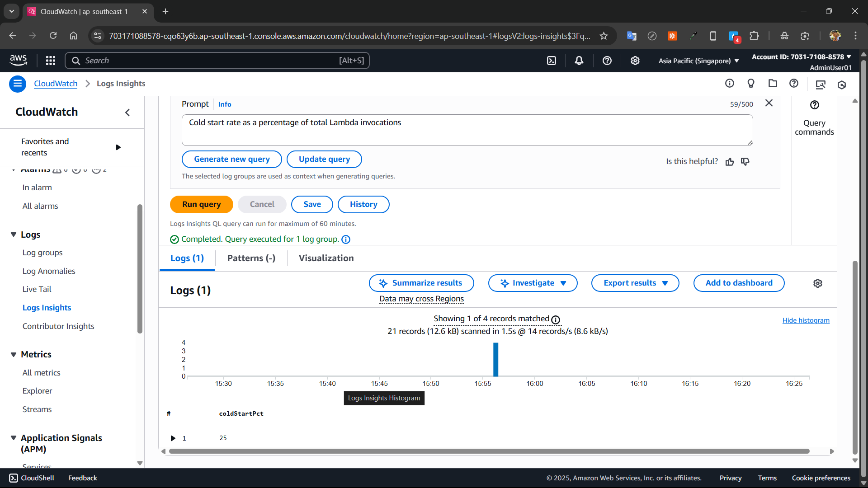Open the hexagon icon in breadcrumb toolbar
868x488 pixels.
[842, 84]
